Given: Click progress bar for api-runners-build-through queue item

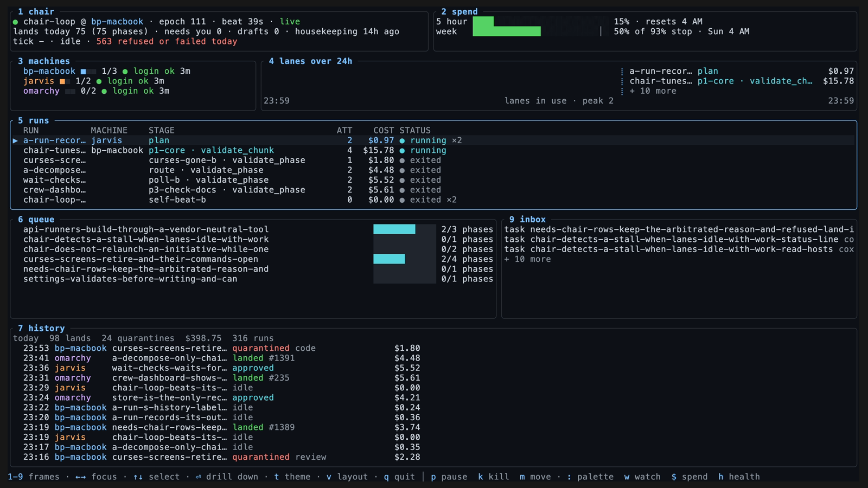Looking at the screenshot, I should pos(404,229).
